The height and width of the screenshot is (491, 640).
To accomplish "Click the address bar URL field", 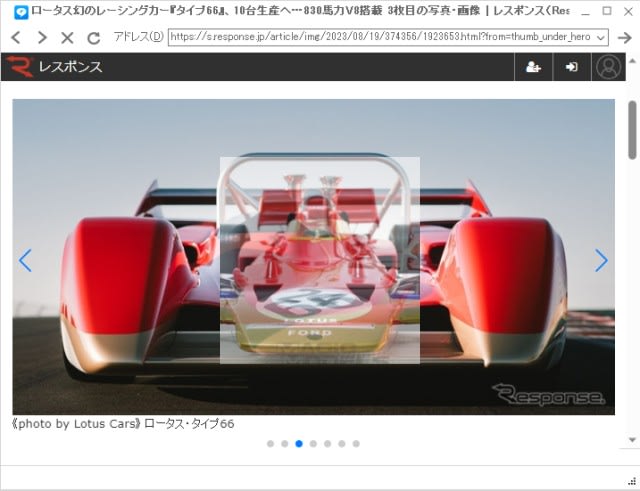I will 381,37.
